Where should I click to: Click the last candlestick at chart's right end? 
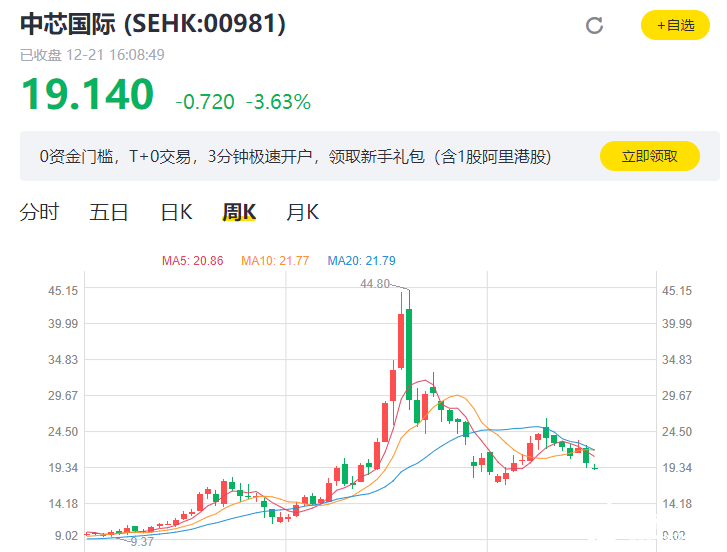[x=595, y=468]
